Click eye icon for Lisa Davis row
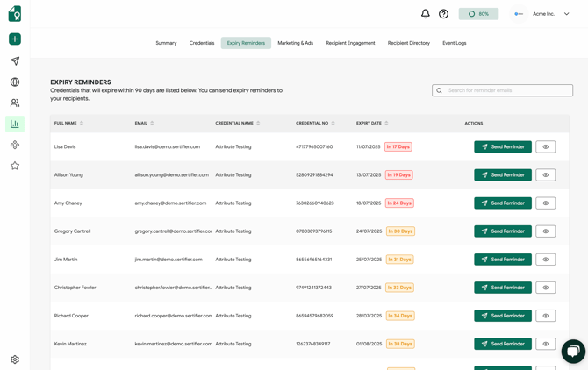Viewport: 588px width, 370px height. pyautogui.click(x=545, y=147)
